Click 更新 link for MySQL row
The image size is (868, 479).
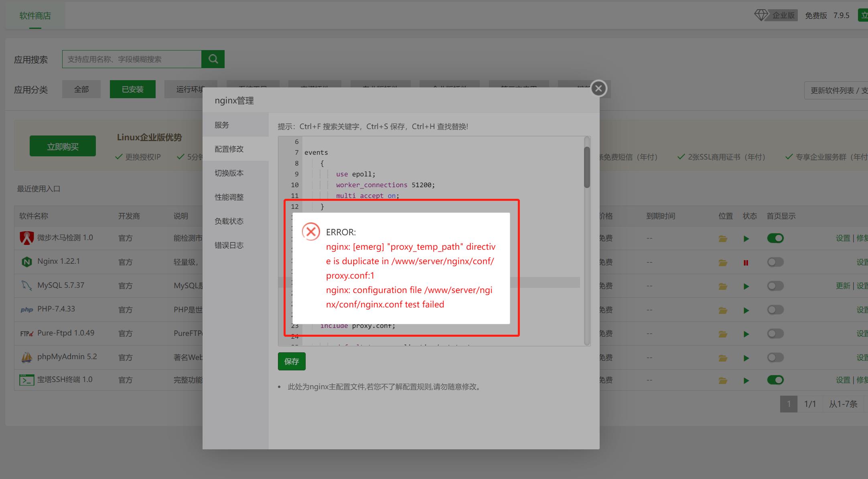click(843, 286)
